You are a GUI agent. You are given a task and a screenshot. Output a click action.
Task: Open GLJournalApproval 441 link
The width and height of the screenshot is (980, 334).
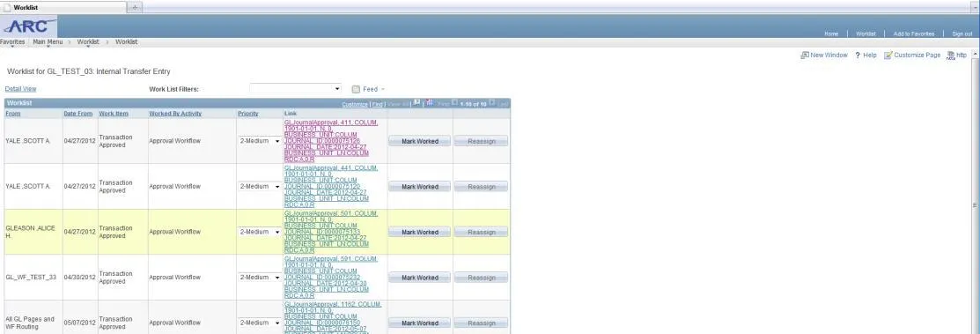pyautogui.click(x=330, y=187)
